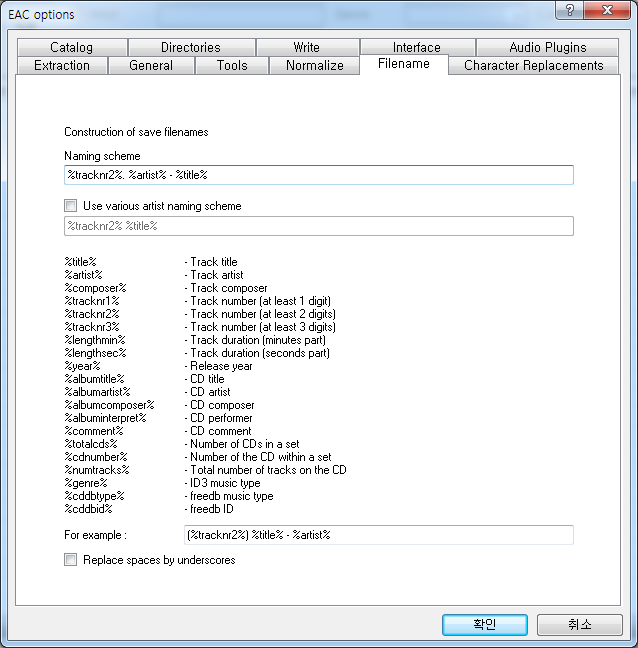638x648 pixels.
Task: Select the %cdnumber% placeholder text
Action: tap(96, 457)
